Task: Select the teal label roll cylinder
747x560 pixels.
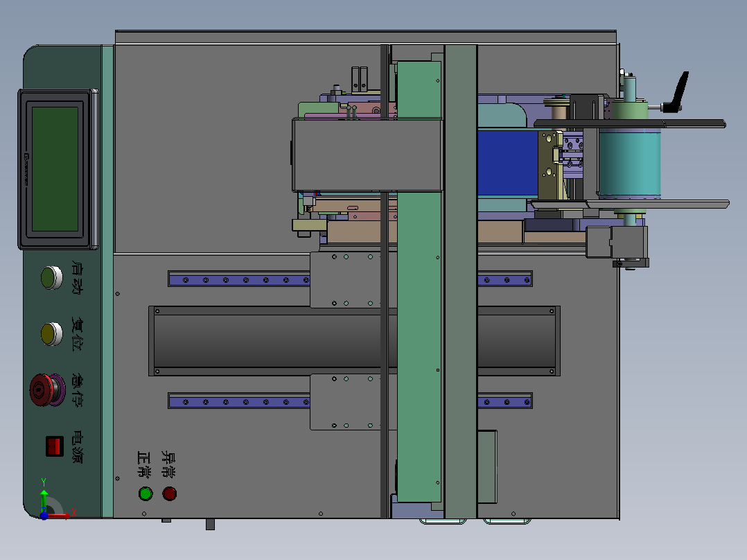Action: (629, 163)
